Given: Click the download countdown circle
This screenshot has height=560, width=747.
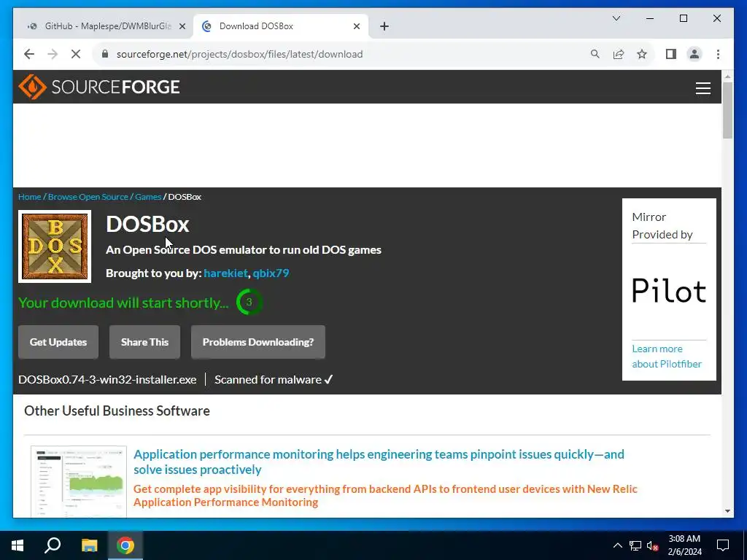Looking at the screenshot, I should (x=249, y=302).
